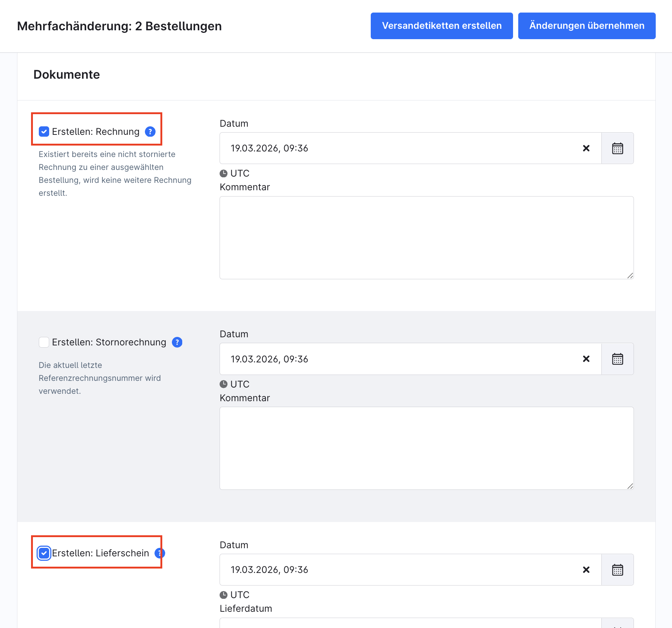Grab the Rechnung Kommentar resize handle
The height and width of the screenshot is (628, 672).
click(630, 276)
